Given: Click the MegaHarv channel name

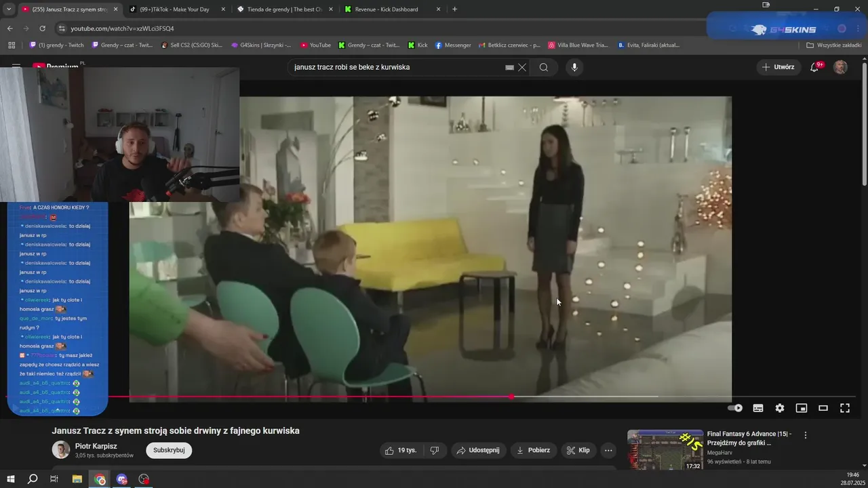Looking at the screenshot, I should [x=720, y=452].
